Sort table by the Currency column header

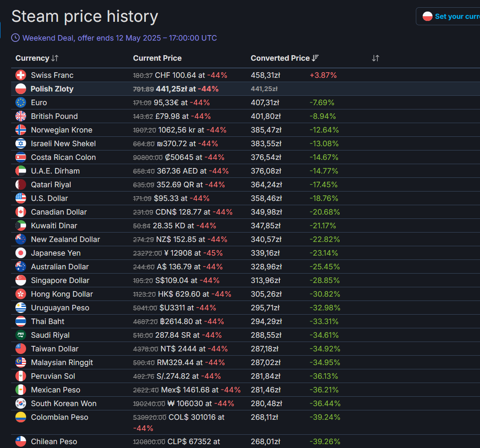click(37, 58)
